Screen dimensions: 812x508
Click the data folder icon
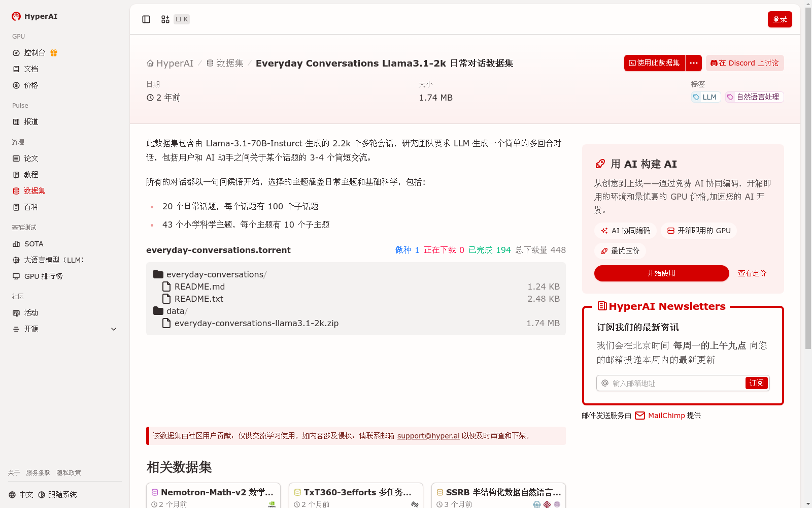pyautogui.click(x=158, y=311)
